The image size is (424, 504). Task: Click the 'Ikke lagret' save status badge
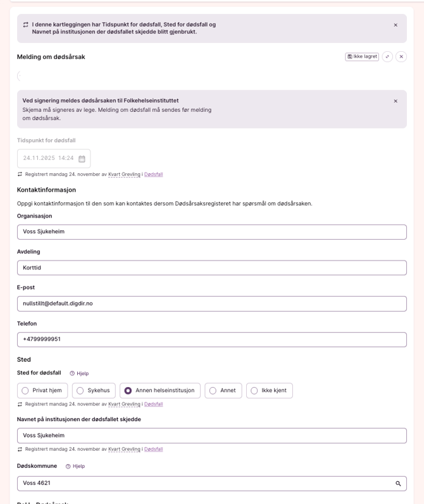[362, 57]
